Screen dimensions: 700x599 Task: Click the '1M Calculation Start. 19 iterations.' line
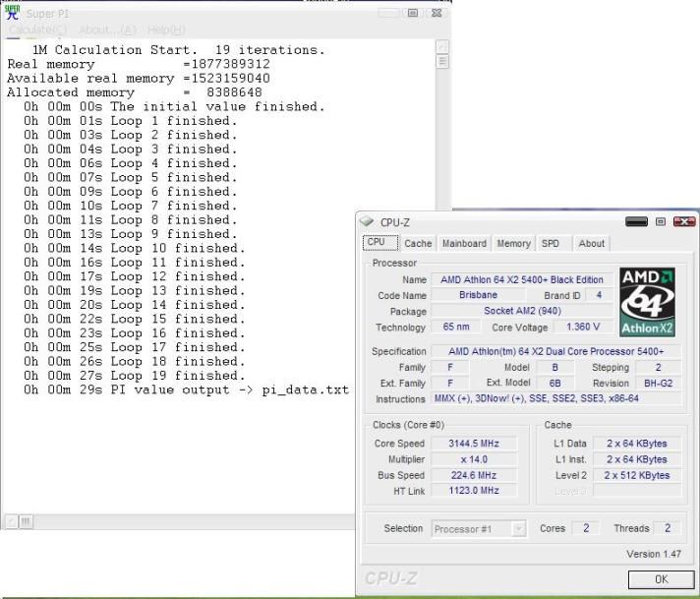coord(178,49)
